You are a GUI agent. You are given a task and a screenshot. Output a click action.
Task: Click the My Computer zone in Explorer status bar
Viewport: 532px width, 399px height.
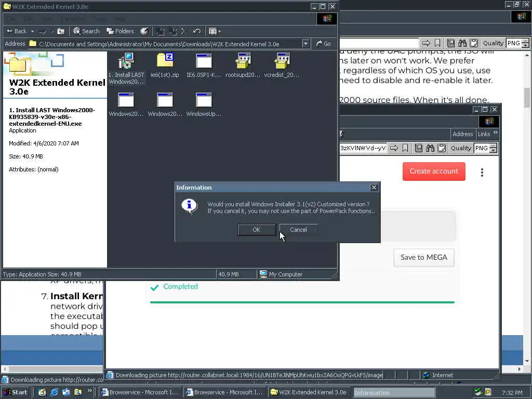click(281, 274)
